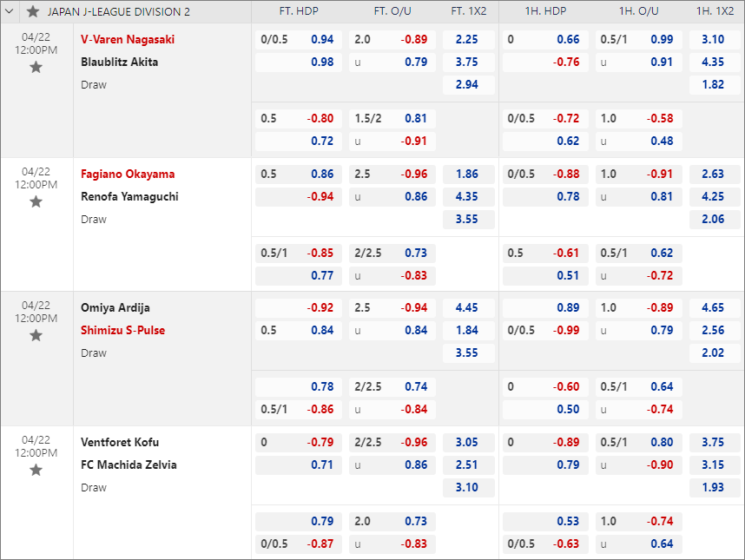This screenshot has width=745, height=560.
Task: Bet Fagiano Okayama first-half 1X2 at 2.63
Action: point(715,174)
